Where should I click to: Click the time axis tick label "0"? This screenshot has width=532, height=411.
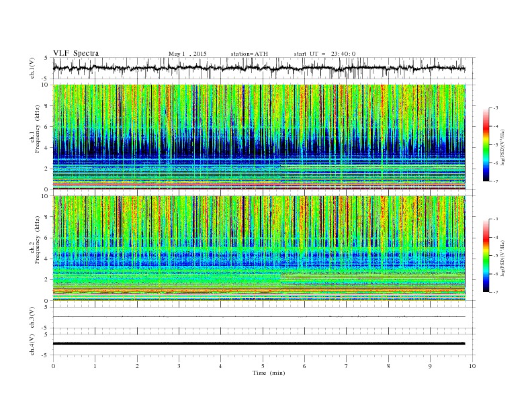[x=53, y=366]
